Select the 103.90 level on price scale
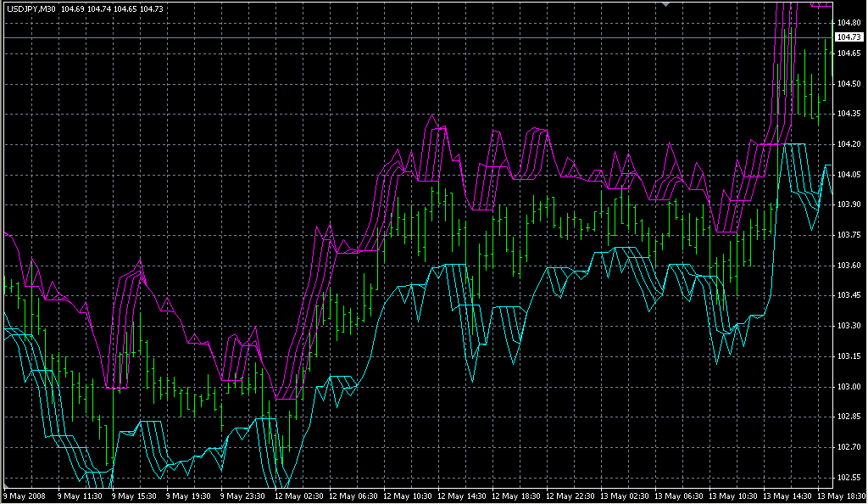The height and width of the screenshot is (504, 868). pyautogui.click(x=849, y=204)
